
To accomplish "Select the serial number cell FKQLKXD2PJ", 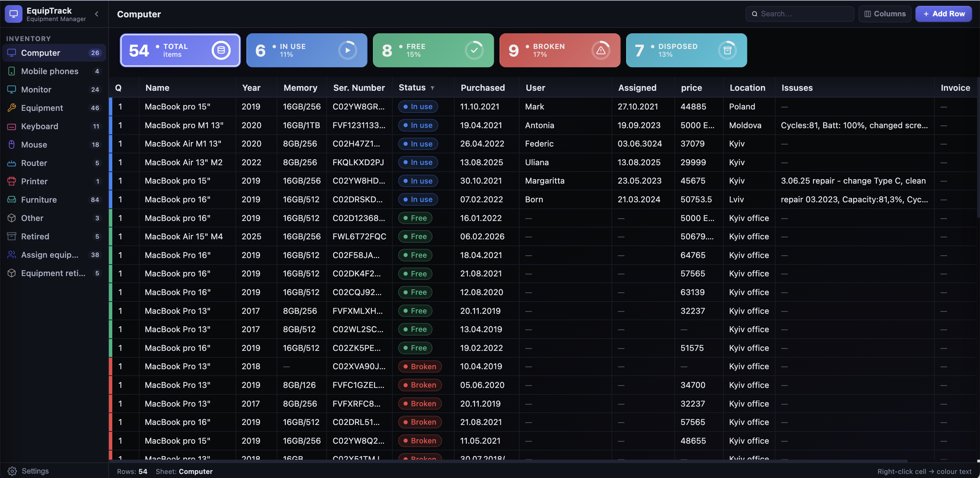I will click(x=359, y=162).
